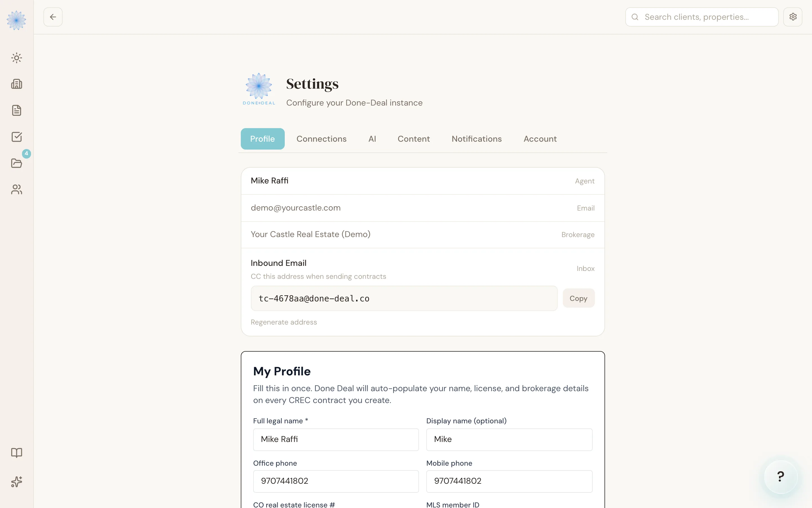The width and height of the screenshot is (812, 508).
Task: Click the My Profile heading
Action: (282, 371)
